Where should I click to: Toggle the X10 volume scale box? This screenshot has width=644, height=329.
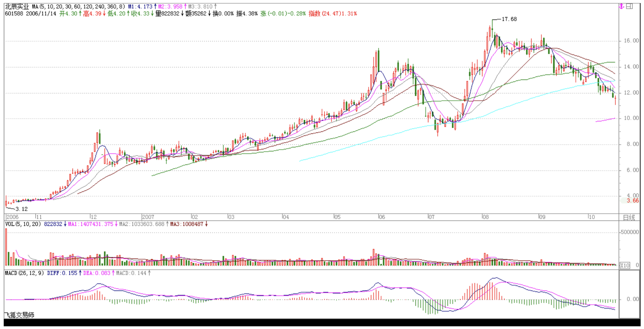[x=625, y=265]
